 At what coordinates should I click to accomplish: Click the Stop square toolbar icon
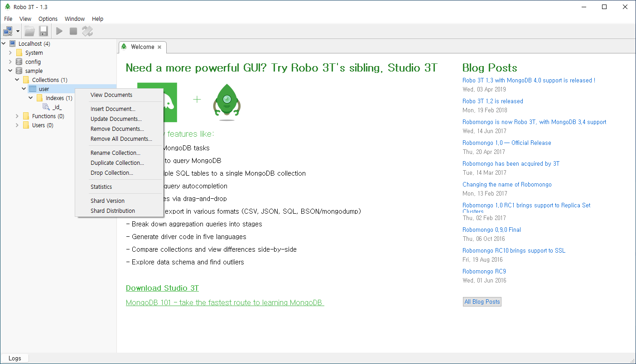73,31
